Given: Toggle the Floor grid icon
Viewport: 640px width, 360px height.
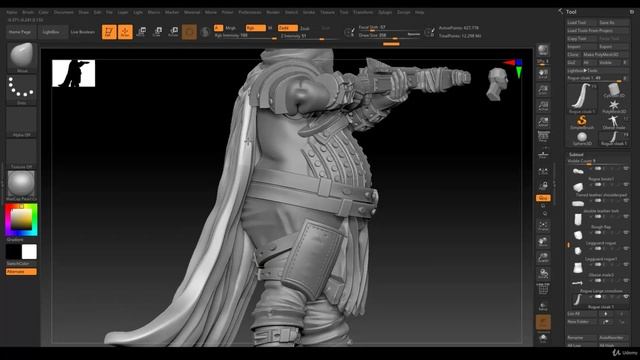Looking at the screenshot, I should tap(543, 154).
